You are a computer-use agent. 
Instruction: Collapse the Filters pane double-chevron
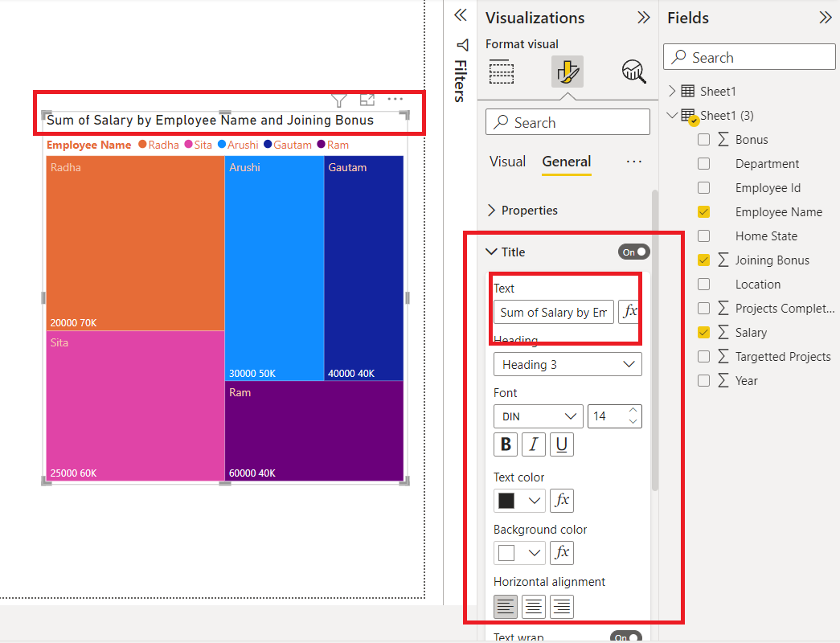pyautogui.click(x=461, y=15)
